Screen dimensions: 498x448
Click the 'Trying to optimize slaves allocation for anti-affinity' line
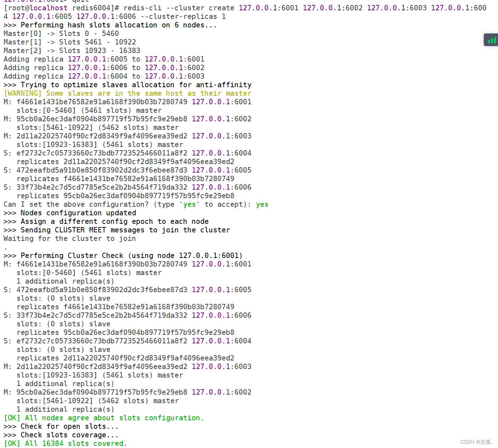coord(128,85)
